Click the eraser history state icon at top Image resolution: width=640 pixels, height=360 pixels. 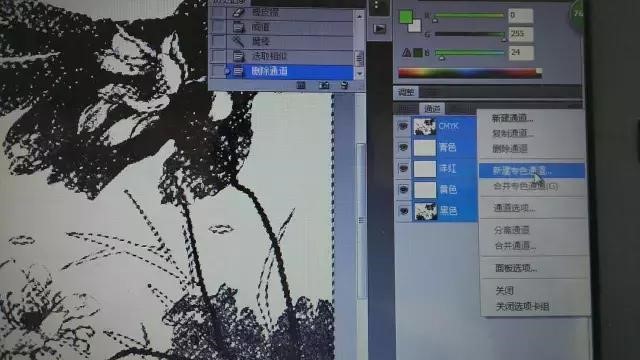tap(238, 13)
